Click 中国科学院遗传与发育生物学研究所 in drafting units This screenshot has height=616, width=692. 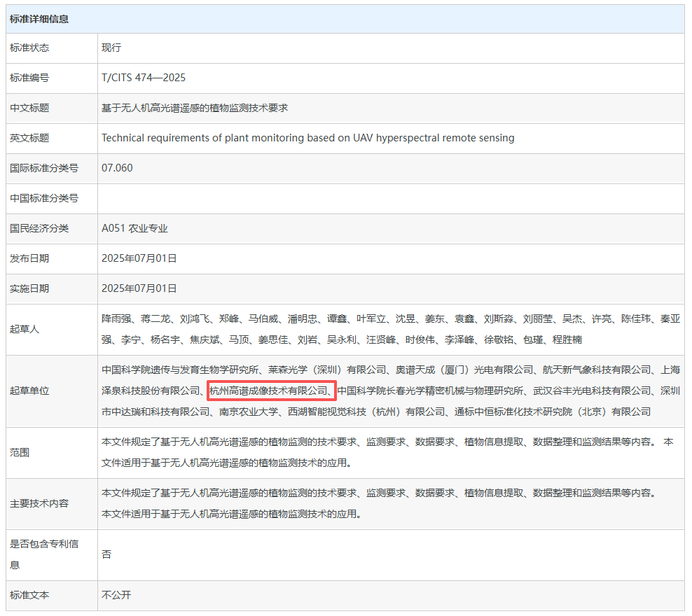point(181,370)
